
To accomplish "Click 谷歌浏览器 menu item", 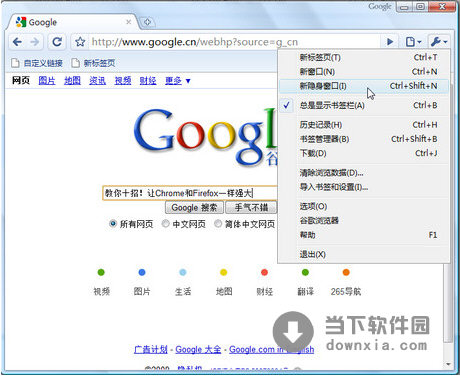I will pyautogui.click(x=364, y=221).
